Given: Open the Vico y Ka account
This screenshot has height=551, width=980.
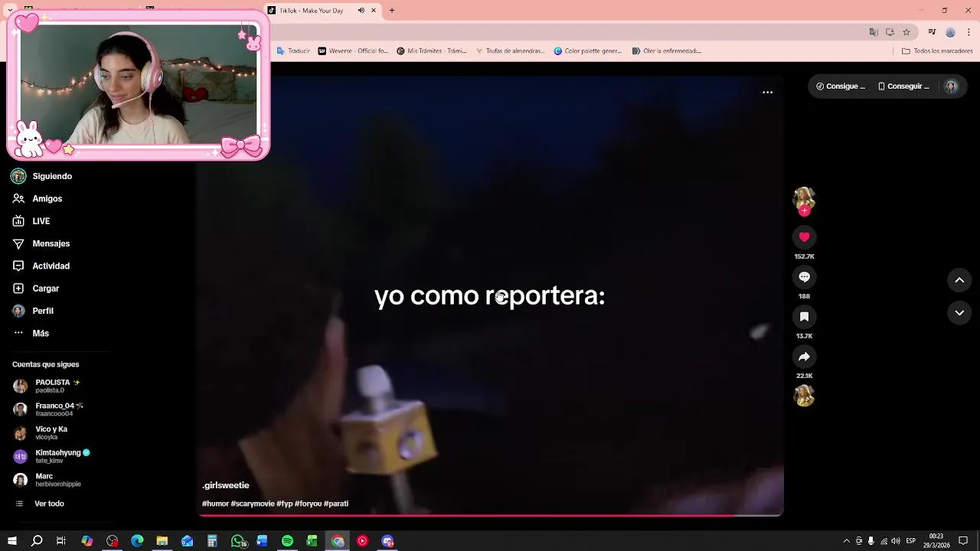Looking at the screenshot, I should [x=41, y=433].
